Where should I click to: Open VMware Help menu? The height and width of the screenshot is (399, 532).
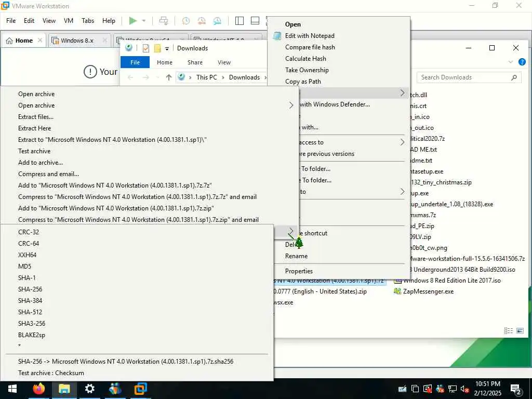tap(109, 21)
